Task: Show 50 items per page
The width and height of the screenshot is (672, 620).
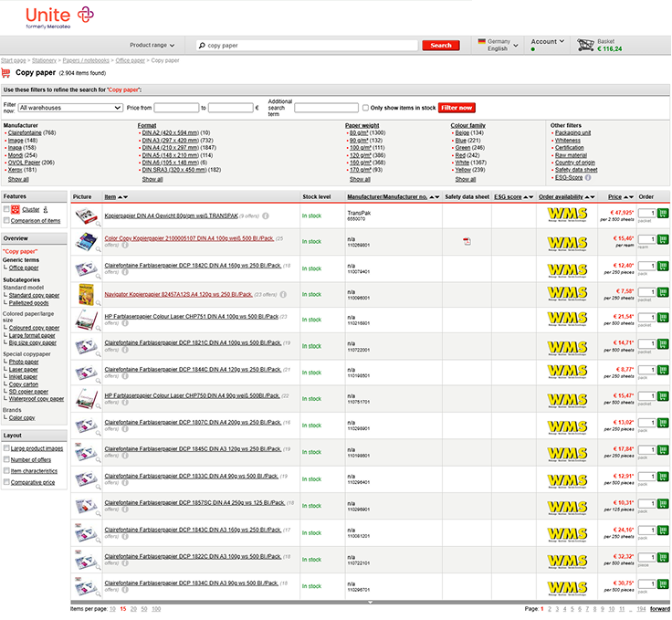Action: pyautogui.click(x=144, y=609)
